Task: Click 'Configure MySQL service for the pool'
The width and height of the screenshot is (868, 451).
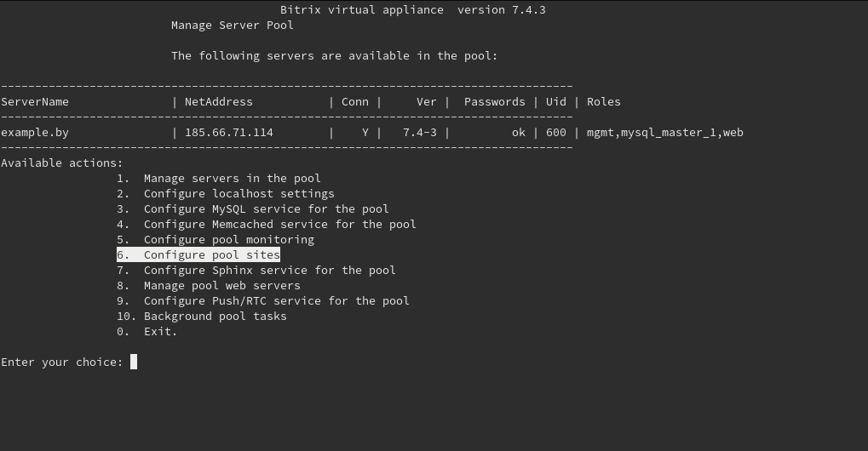Action: 266,209
